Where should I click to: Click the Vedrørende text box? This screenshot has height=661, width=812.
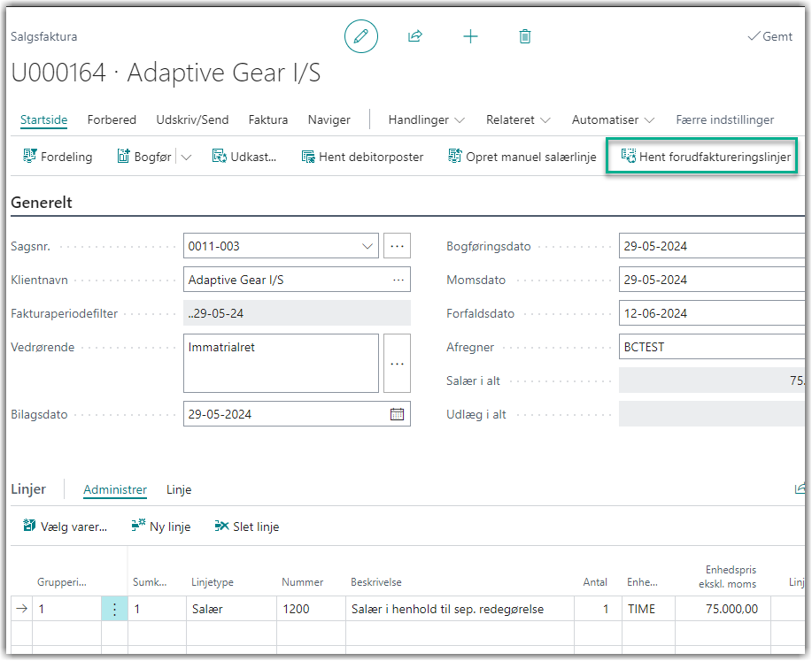coord(282,364)
